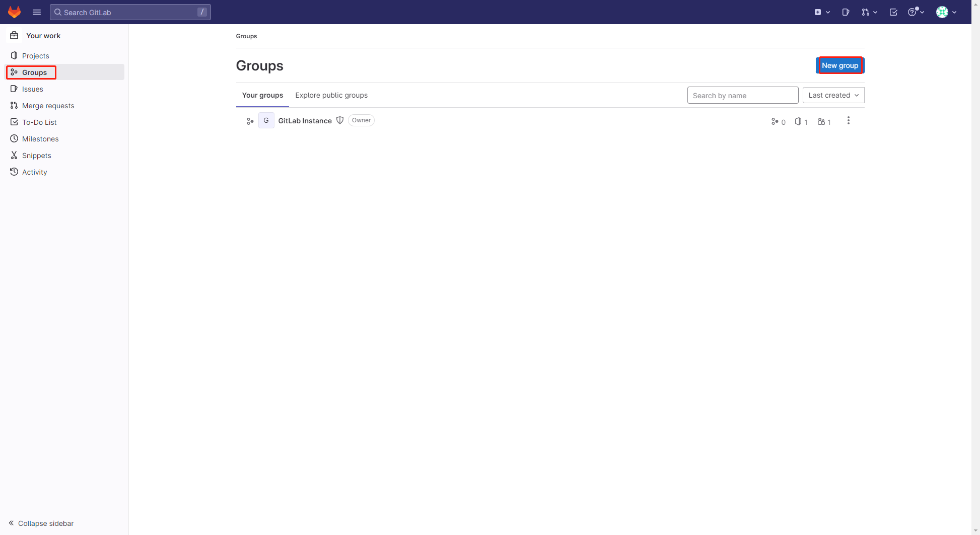Viewport: 980px width, 535px height.
Task: Open the Last created sort dropdown
Action: click(833, 95)
